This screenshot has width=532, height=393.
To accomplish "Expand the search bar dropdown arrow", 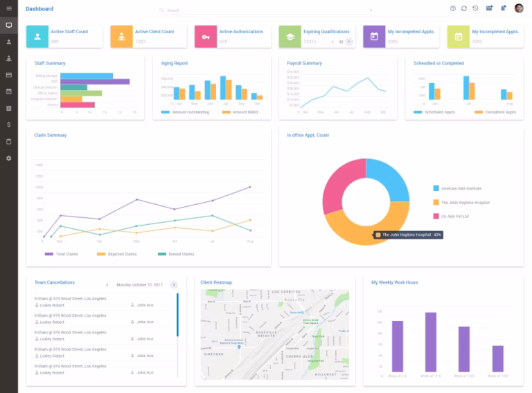I will point(371,10).
